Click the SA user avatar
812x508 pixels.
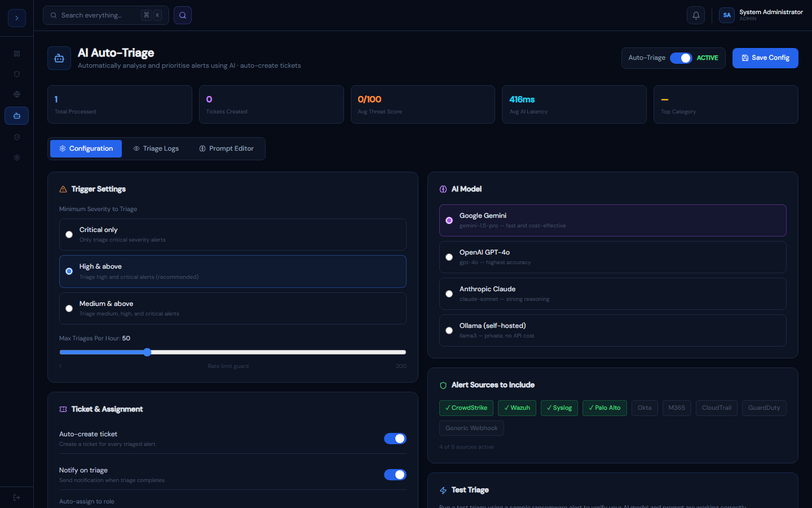(x=727, y=15)
